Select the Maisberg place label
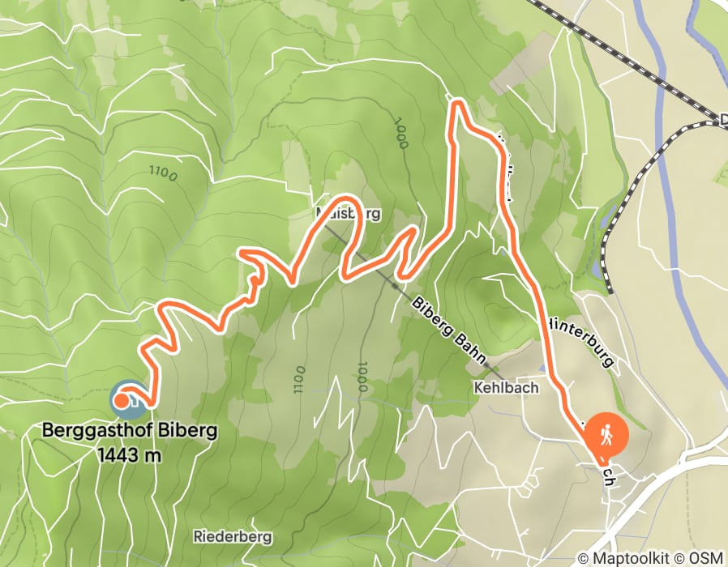Viewport: 728px width, 567px height. (348, 214)
